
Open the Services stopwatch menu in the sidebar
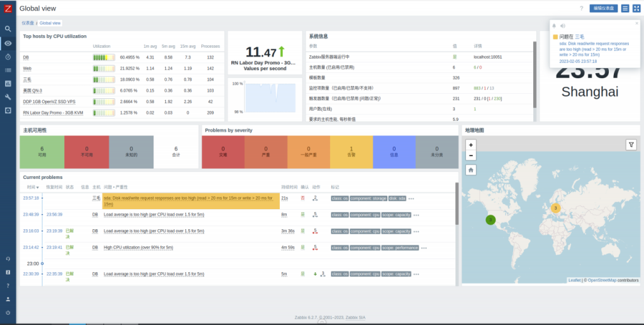point(8,57)
